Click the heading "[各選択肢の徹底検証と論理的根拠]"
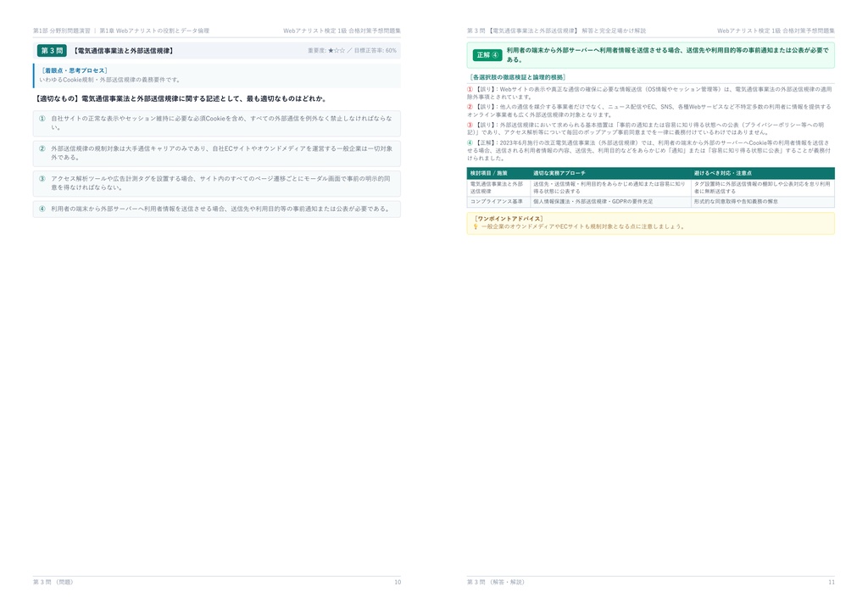The image size is (868, 614). click(518, 77)
